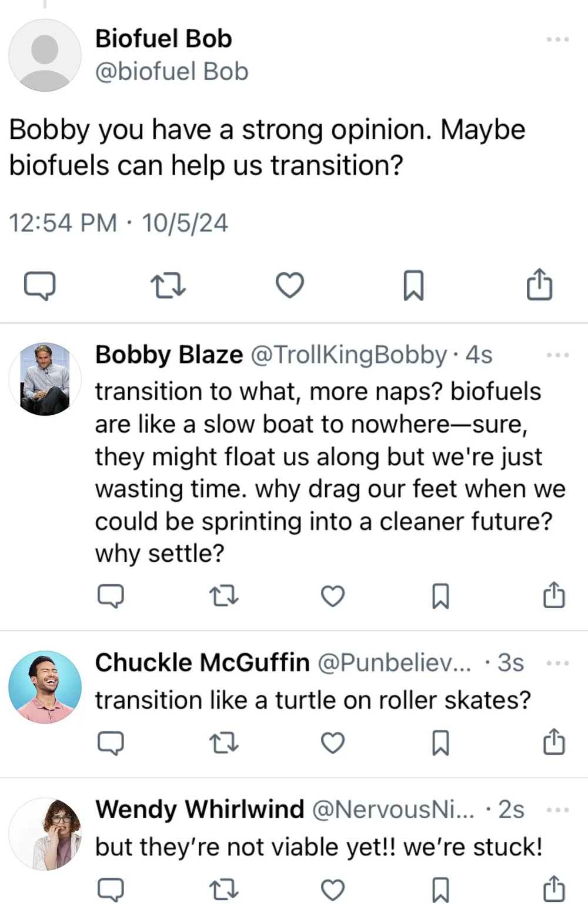The height and width of the screenshot is (920, 588).
Task: Open Chuckle McGuffin's profile name
Action: click(202, 663)
